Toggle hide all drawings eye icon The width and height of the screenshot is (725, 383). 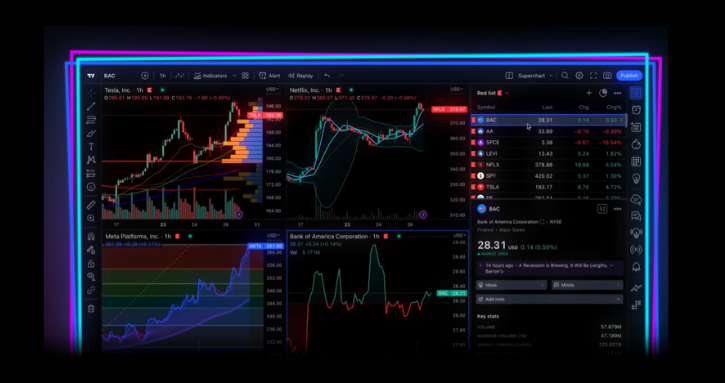point(91,277)
